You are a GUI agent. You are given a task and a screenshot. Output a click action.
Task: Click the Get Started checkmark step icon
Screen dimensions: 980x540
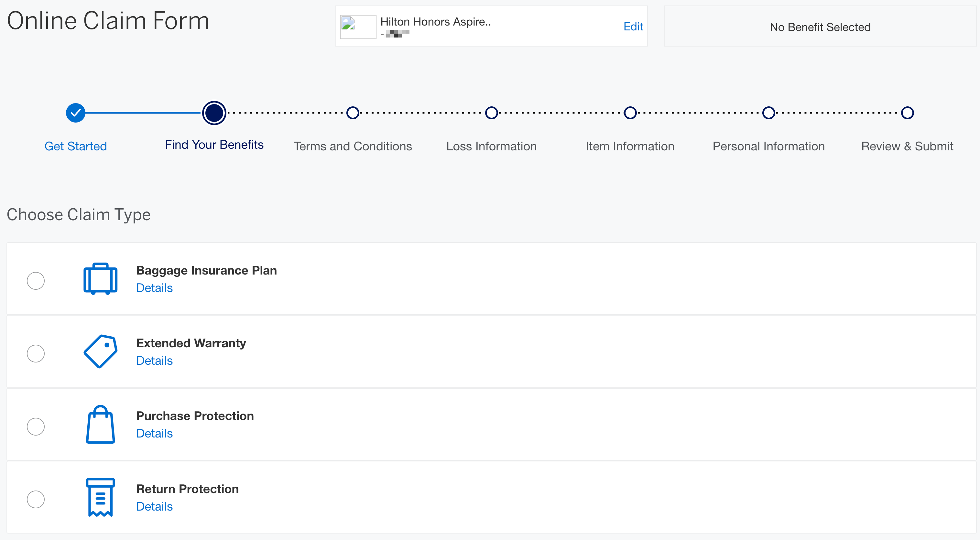(x=76, y=113)
